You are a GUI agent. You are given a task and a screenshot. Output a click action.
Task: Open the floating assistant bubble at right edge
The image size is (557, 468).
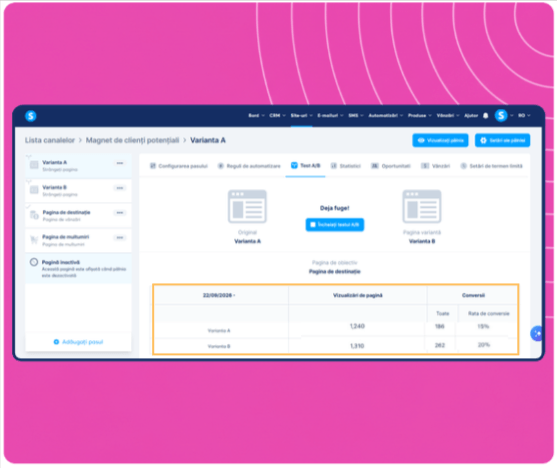coord(536,333)
